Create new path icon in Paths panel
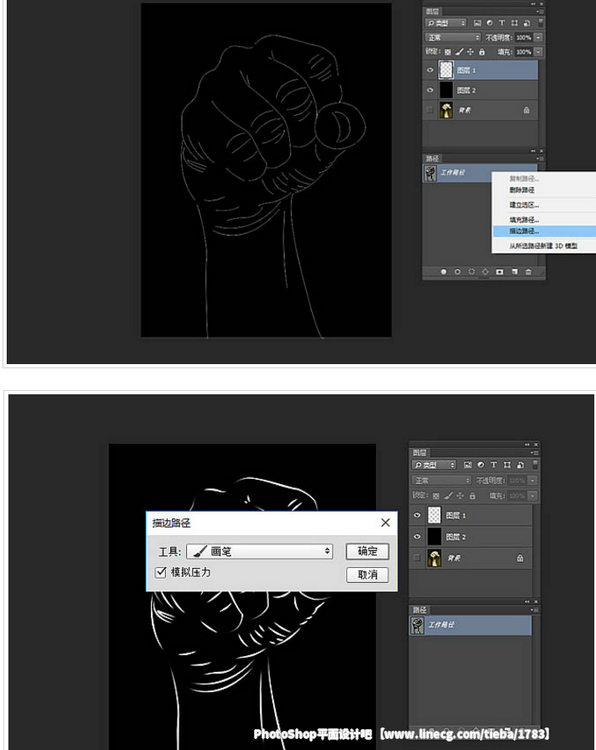596x750 pixels. coord(515,272)
